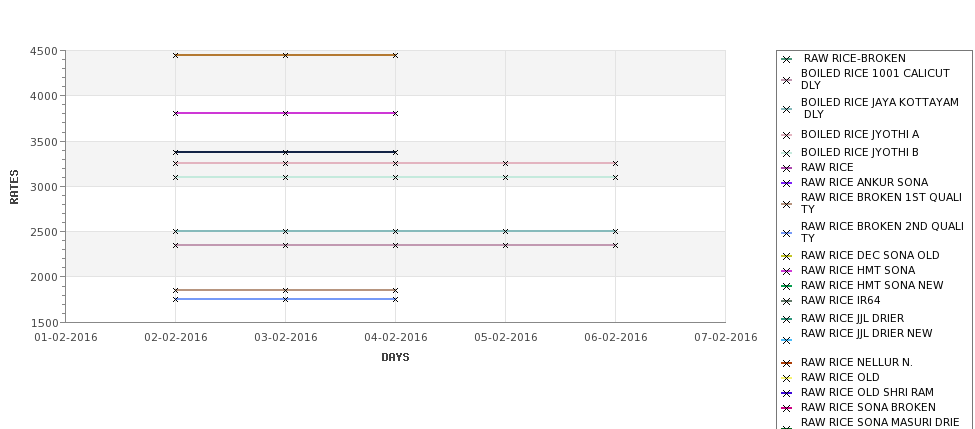Image resolution: width=975 pixels, height=429 pixels.
Task: Click the RAW RICE OLD yellow legend marker
Action: (786, 378)
